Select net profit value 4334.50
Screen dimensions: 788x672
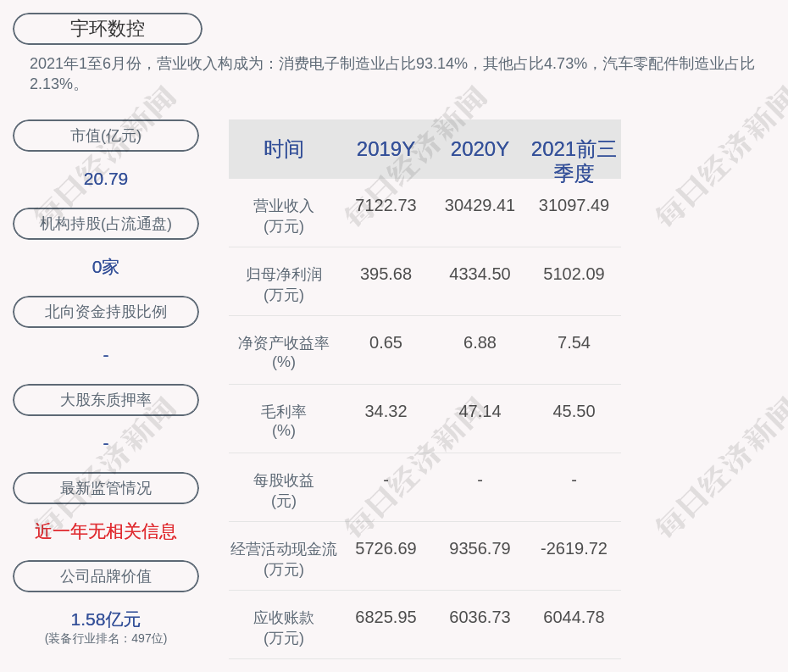(480, 274)
